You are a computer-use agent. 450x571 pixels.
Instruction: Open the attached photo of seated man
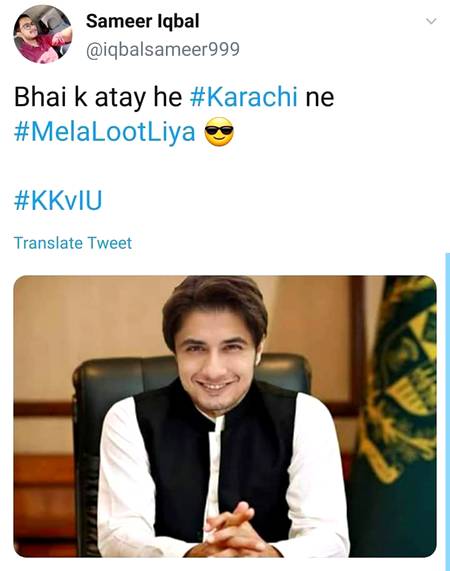click(225, 416)
